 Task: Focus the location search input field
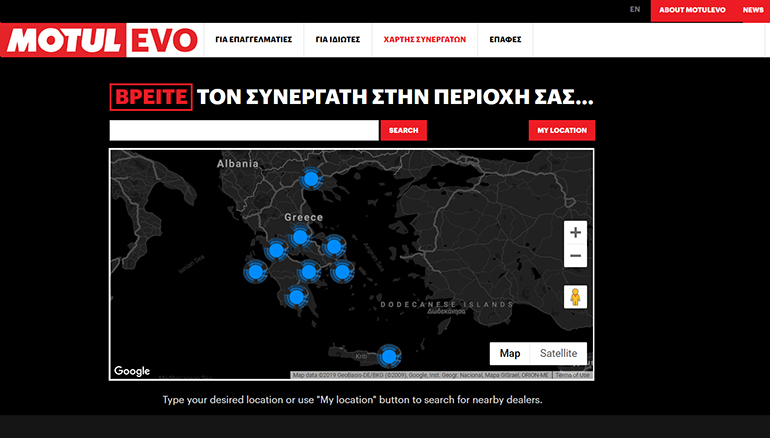[x=244, y=131]
